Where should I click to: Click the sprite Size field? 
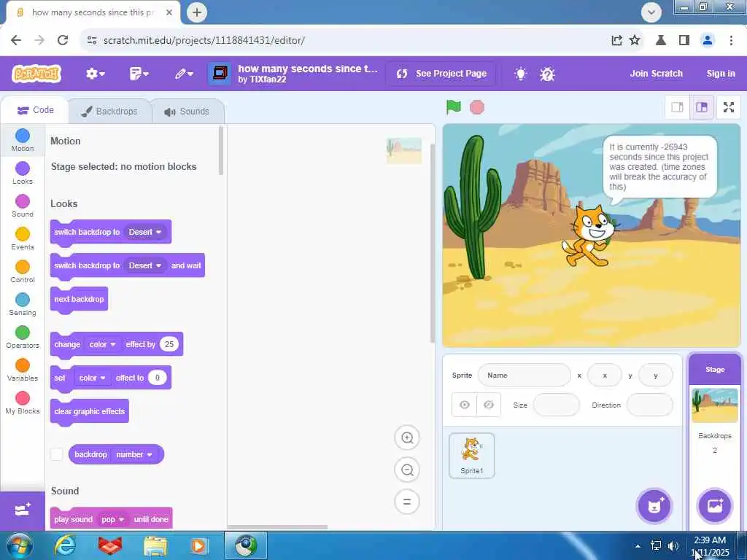click(556, 405)
